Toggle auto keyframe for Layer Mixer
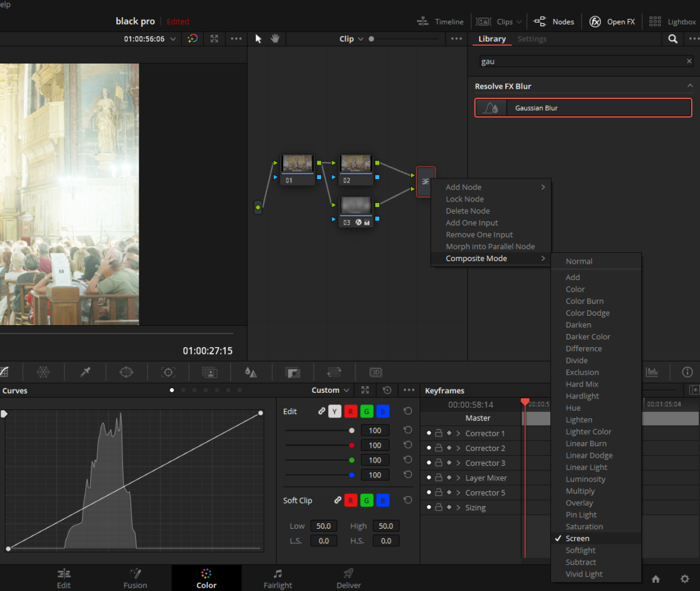 pos(449,478)
